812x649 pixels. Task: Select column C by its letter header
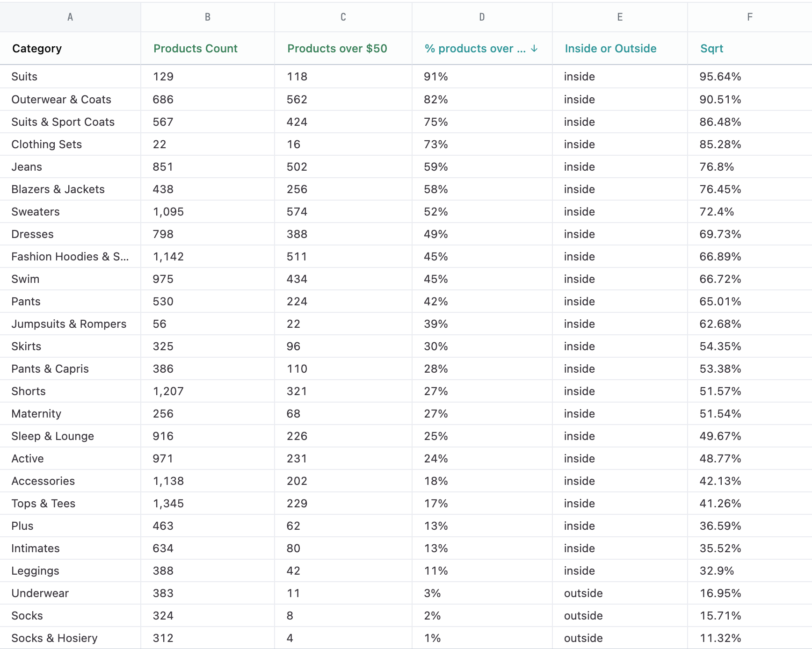[343, 17]
